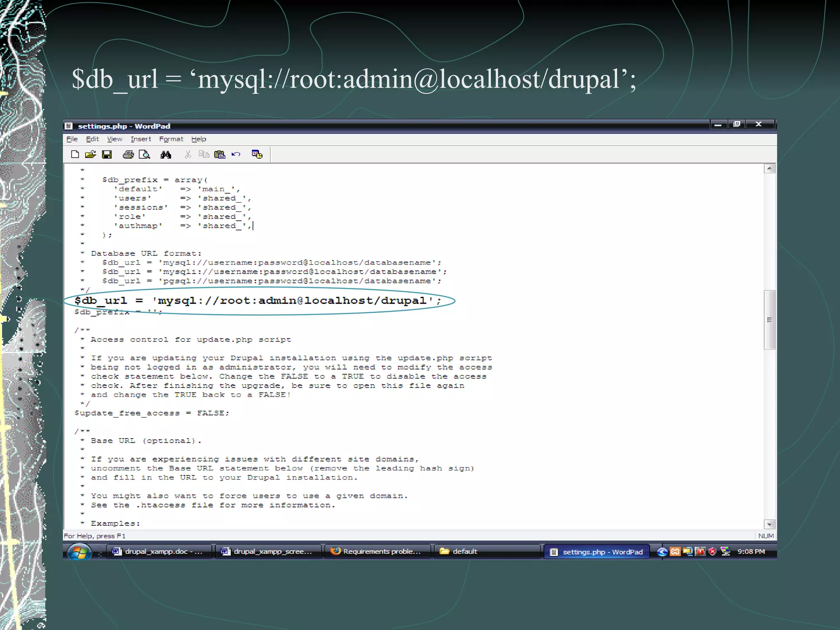Open the Edit menu
The height and width of the screenshot is (630, 840).
pyautogui.click(x=92, y=139)
